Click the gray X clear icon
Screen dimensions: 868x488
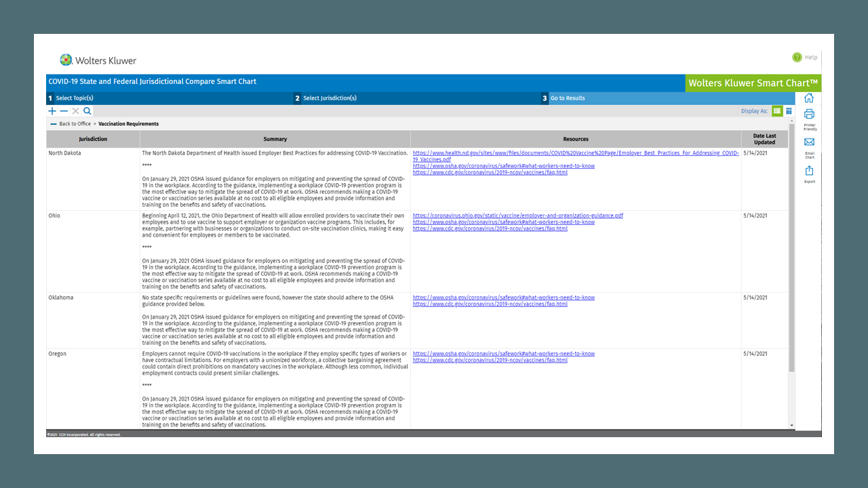(x=75, y=111)
